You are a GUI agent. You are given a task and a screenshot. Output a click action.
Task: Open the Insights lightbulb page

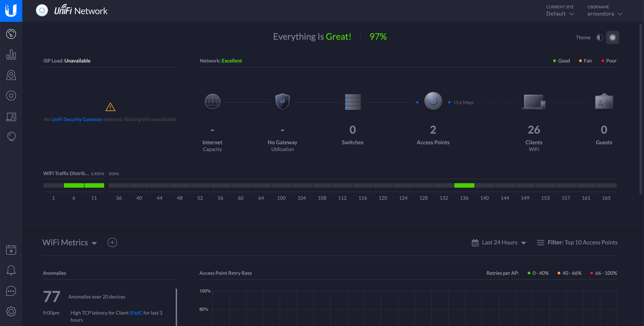click(11, 136)
